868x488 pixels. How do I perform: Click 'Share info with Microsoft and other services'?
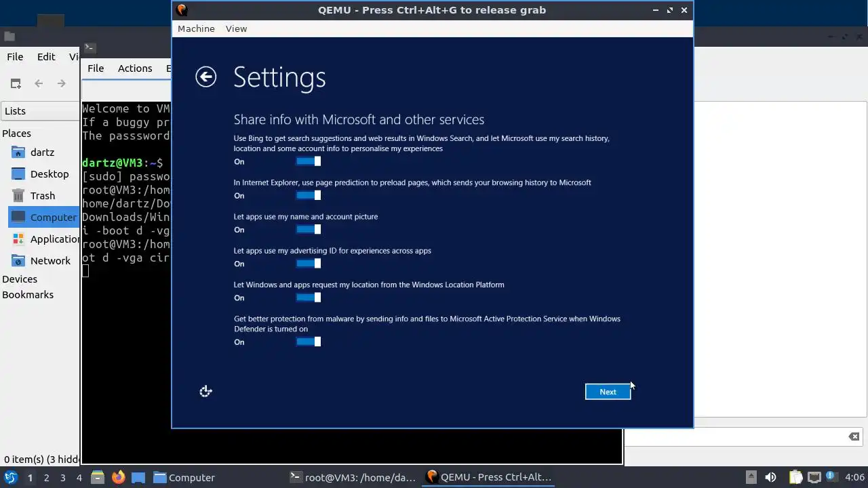tap(359, 119)
